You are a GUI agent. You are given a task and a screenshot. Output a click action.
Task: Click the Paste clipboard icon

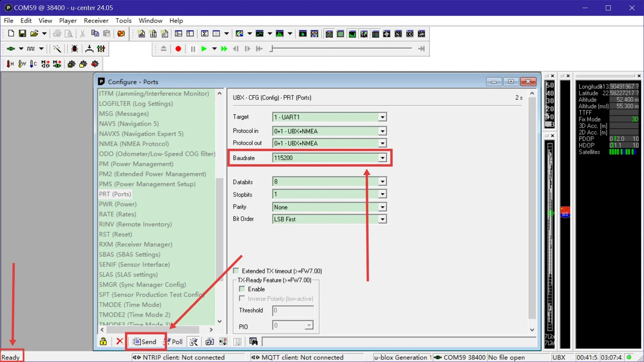(107, 34)
